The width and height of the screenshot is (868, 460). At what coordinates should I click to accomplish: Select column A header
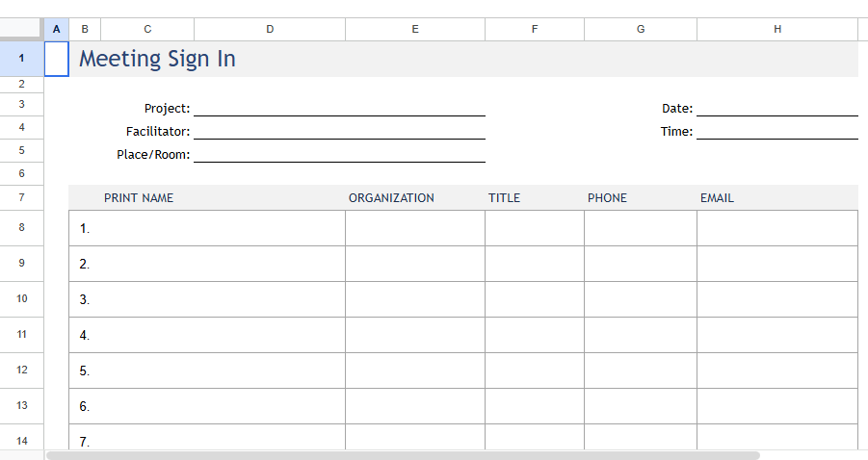[57, 29]
